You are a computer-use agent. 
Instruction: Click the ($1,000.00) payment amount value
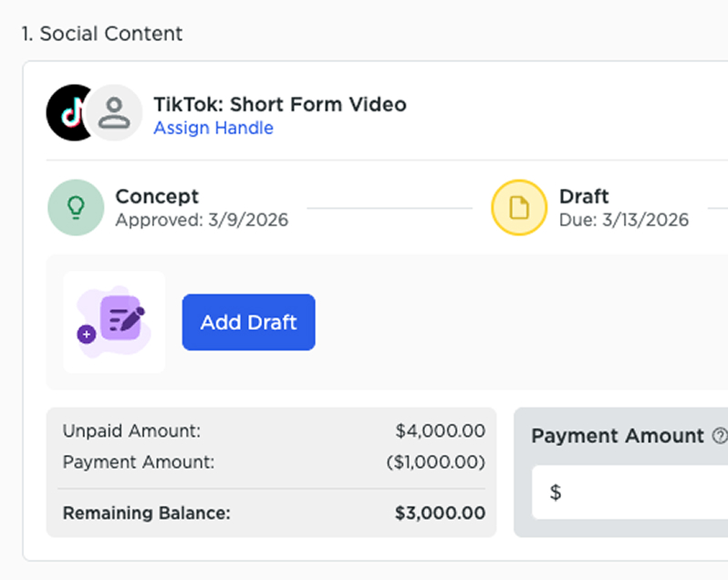click(435, 462)
